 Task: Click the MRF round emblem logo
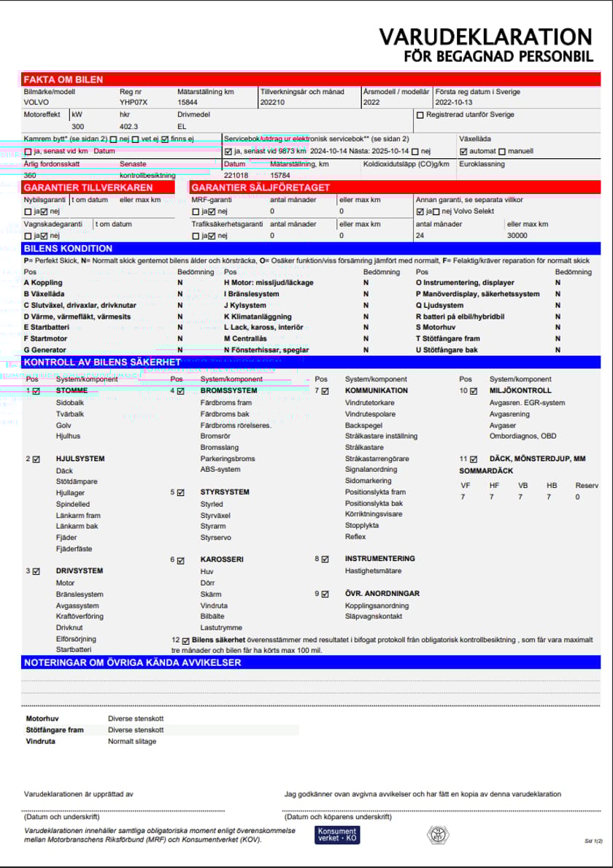click(437, 834)
